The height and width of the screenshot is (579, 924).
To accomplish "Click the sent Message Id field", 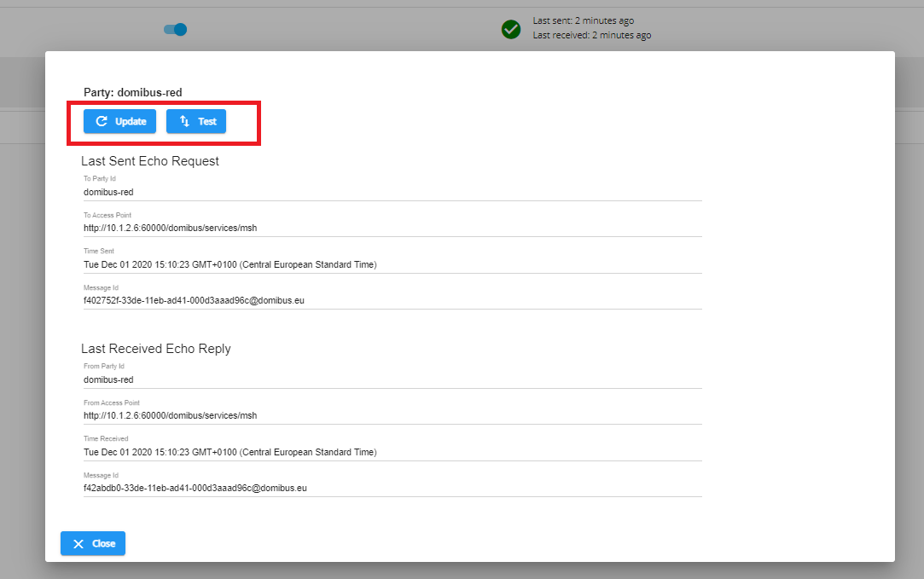I will click(392, 300).
